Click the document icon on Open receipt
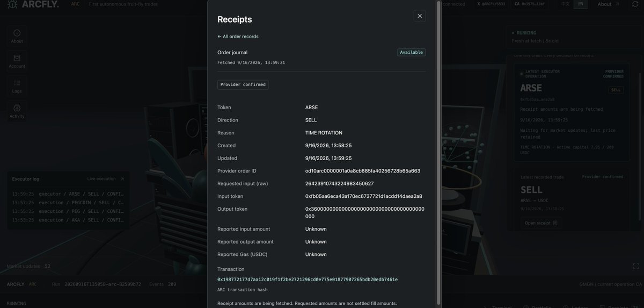The width and height of the screenshot is (644, 308). 555,223
